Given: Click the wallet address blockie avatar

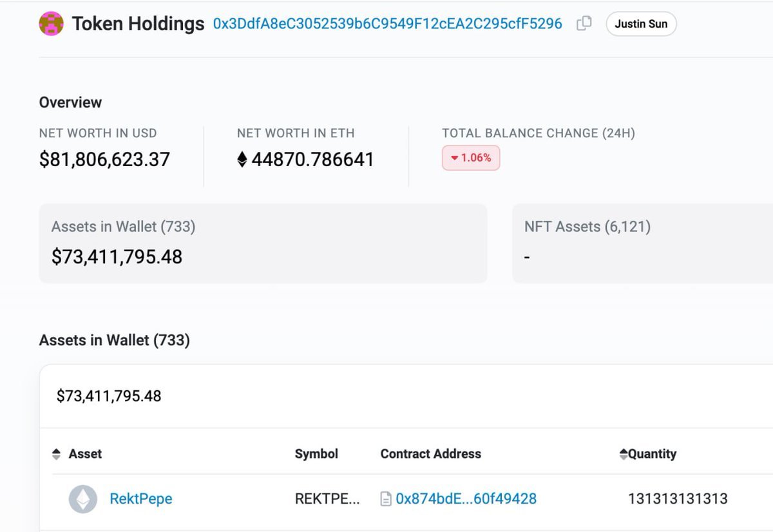Looking at the screenshot, I should tap(51, 24).
